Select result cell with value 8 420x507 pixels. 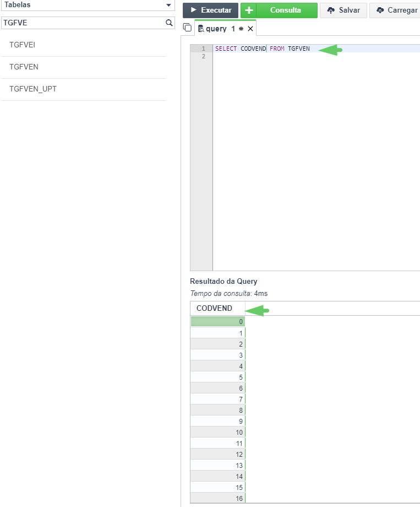click(x=218, y=410)
